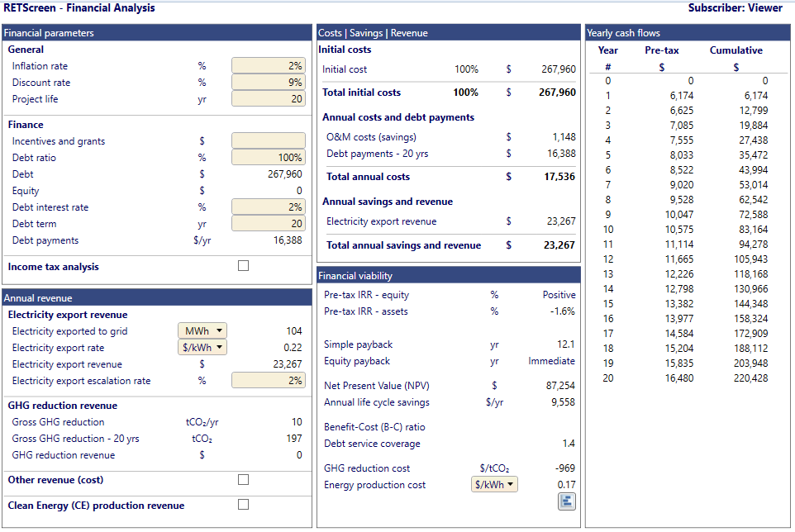
Task: Select the Discount rate input
Action: [269, 82]
